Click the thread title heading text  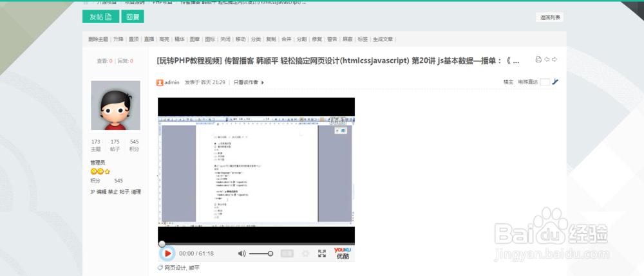[338, 60]
